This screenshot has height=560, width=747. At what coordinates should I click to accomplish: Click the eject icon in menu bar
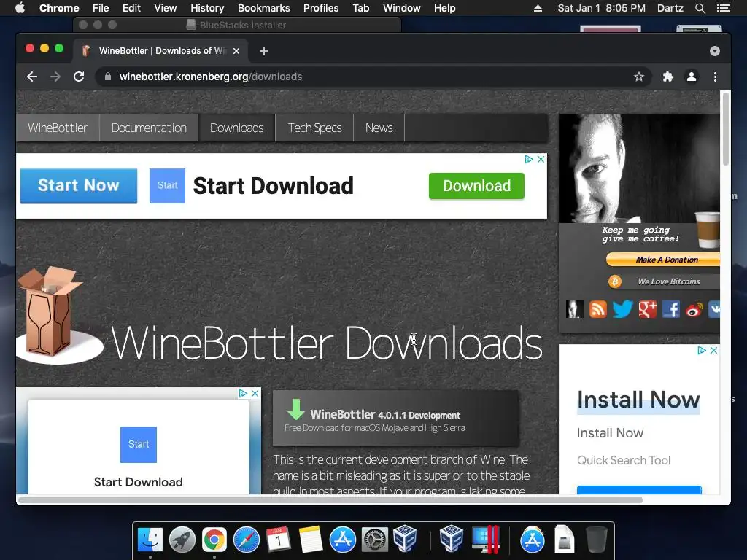point(538,8)
